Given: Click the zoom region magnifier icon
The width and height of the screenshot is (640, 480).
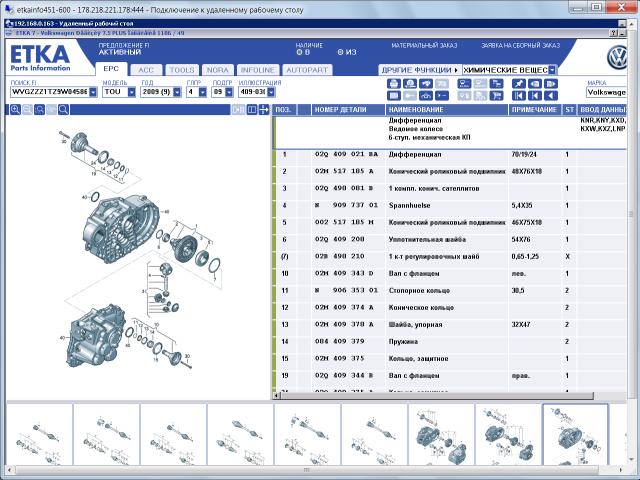Looking at the screenshot, I should pyautogui.click(x=39, y=109).
